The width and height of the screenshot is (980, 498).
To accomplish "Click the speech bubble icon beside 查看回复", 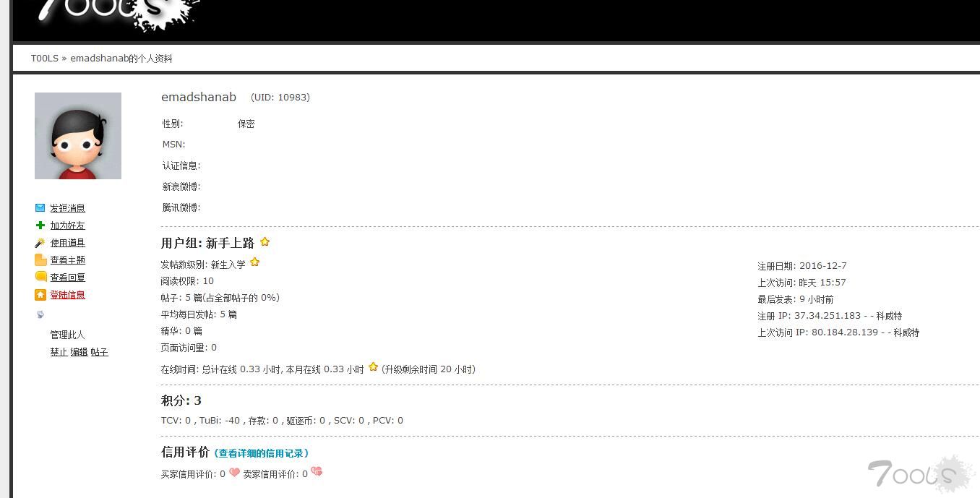I will click(40, 277).
